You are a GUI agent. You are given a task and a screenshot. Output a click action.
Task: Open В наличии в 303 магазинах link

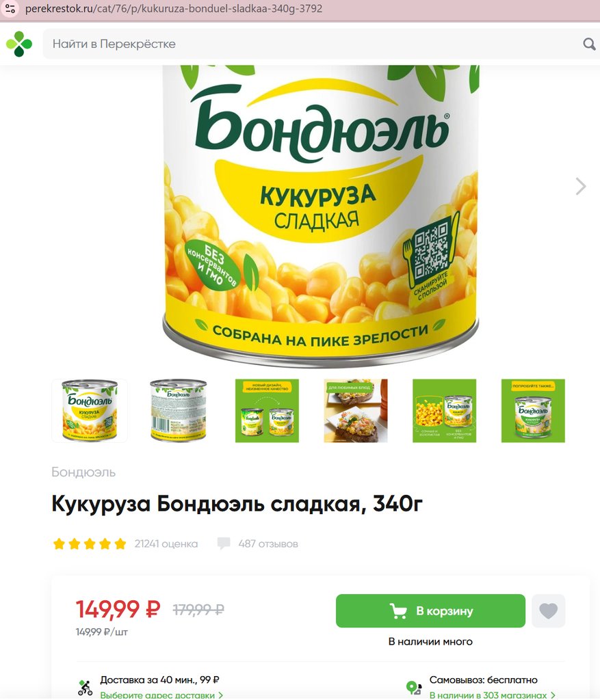click(x=492, y=695)
